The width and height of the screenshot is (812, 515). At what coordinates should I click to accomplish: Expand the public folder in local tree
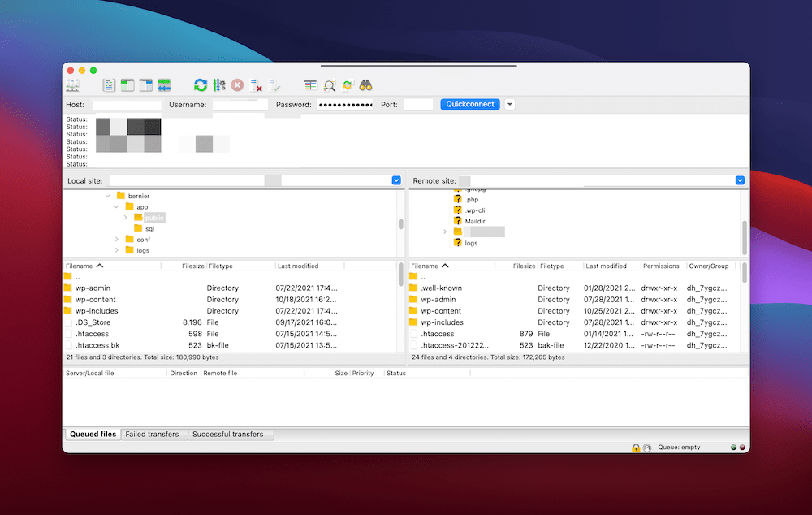125,218
